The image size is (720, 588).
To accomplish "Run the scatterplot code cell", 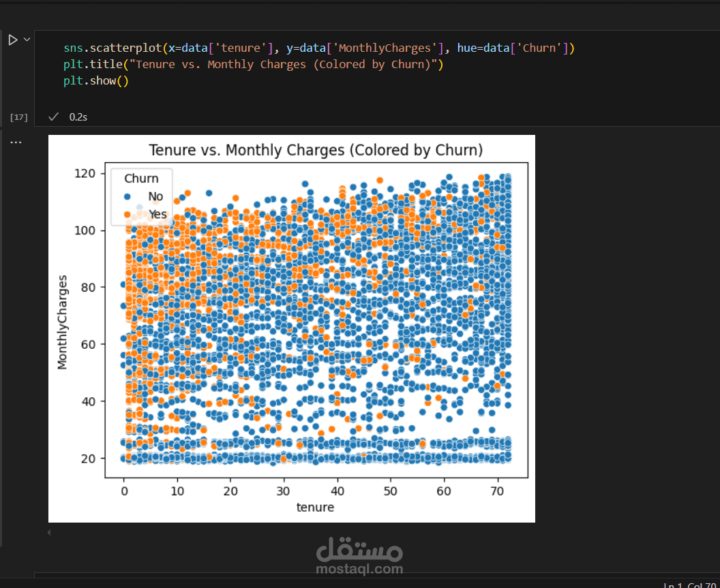I will tap(13, 40).
